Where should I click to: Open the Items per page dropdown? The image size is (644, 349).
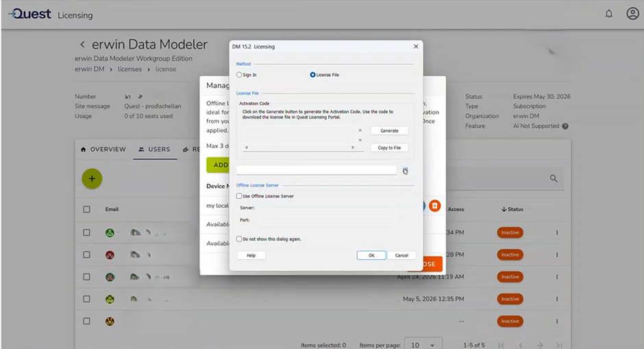(423, 345)
